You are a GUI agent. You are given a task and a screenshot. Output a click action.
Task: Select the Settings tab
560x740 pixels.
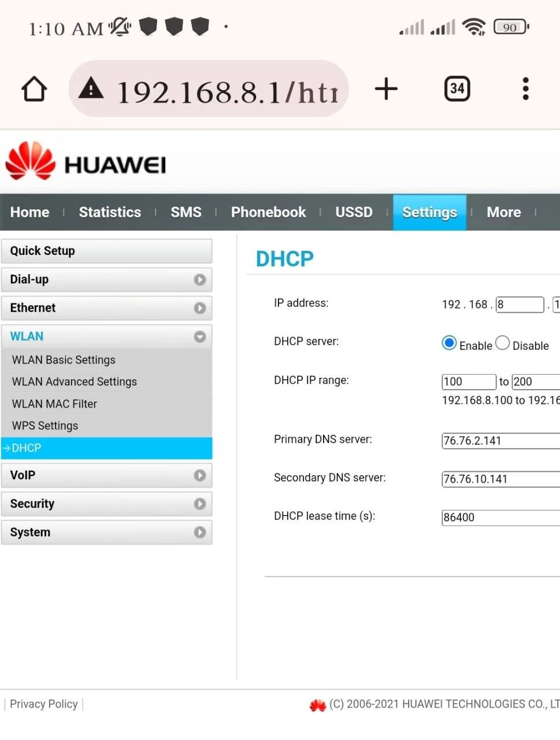point(429,212)
